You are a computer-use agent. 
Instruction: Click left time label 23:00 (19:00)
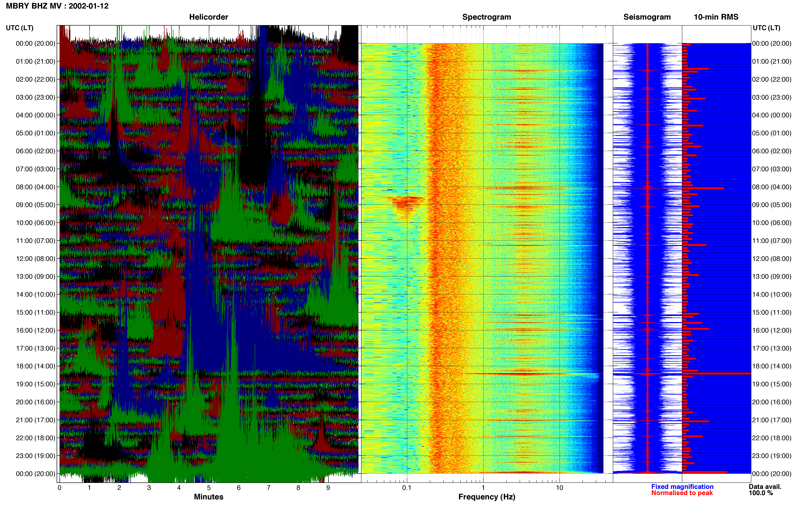tap(36, 456)
